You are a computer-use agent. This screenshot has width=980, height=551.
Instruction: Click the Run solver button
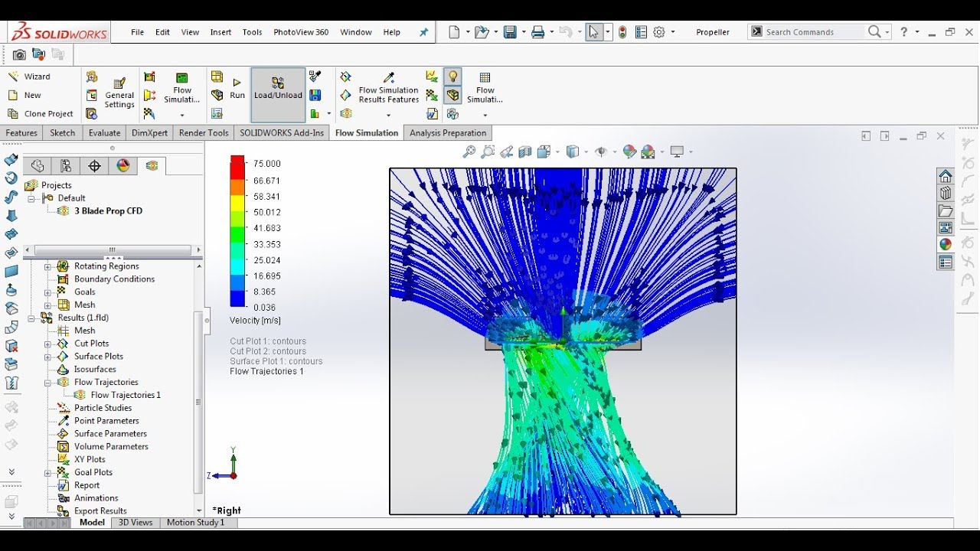pyautogui.click(x=237, y=88)
